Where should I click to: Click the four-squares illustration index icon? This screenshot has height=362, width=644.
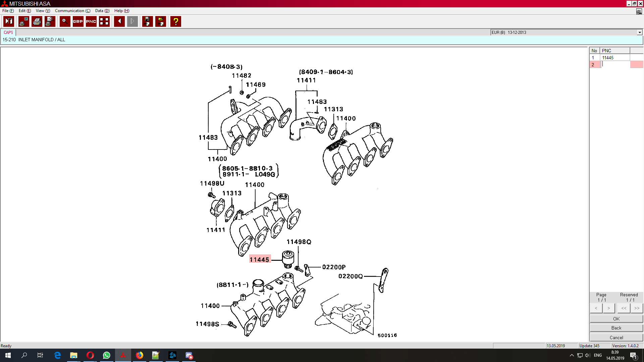coord(104,21)
